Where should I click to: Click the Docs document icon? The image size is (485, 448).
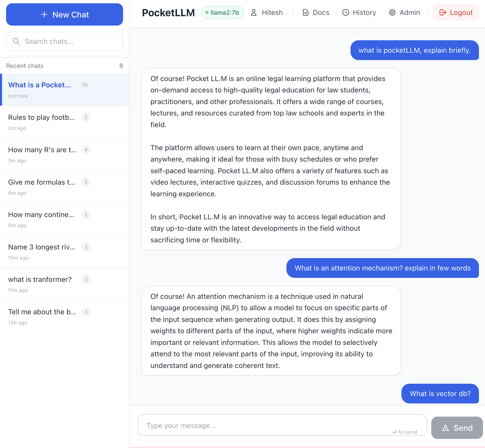point(305,12)
